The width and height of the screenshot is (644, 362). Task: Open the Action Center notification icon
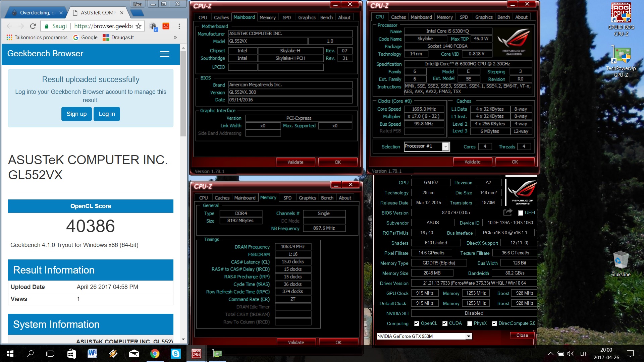click(630, 353)
